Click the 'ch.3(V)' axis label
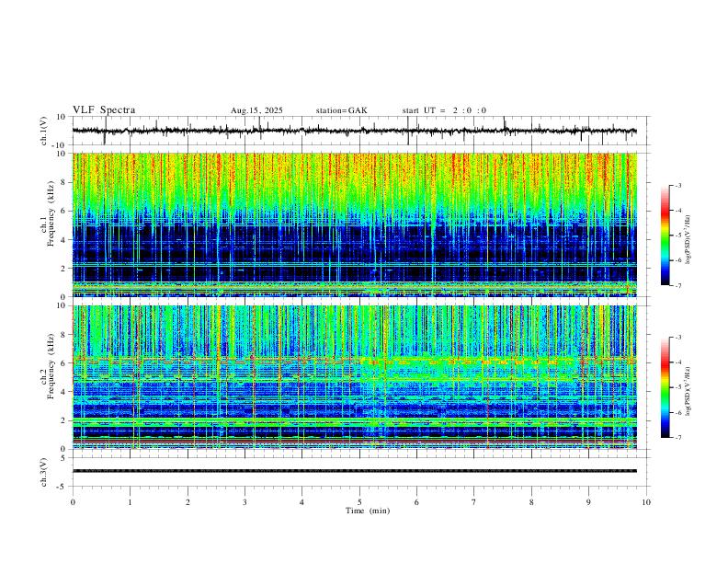 click(44, 472)
